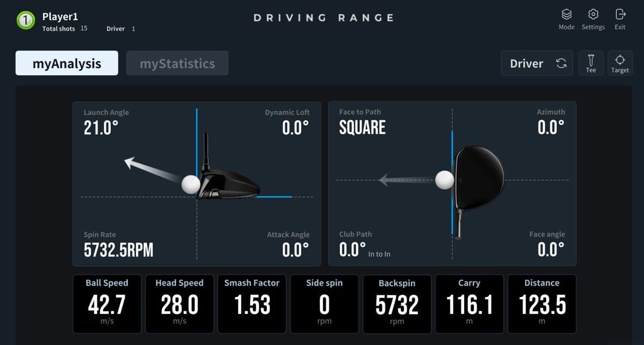Viewport: 644px width, 345px height.
Task: Switch to the myAnalysis tab
Action: 67,63
